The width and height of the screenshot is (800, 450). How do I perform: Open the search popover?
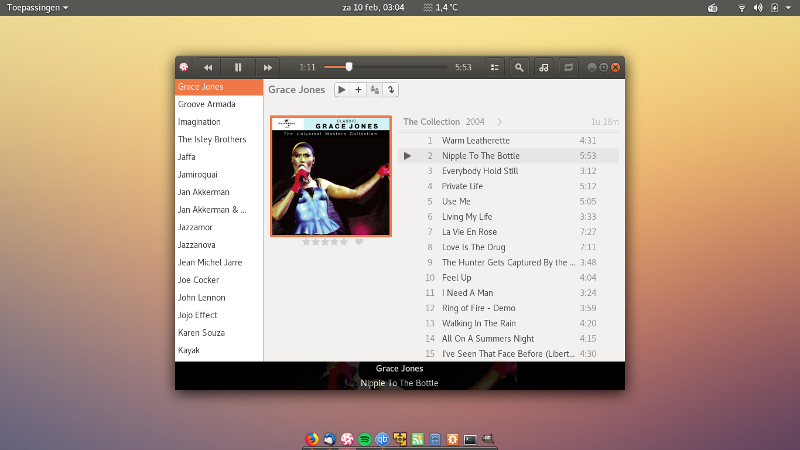(x=519, y=67)
